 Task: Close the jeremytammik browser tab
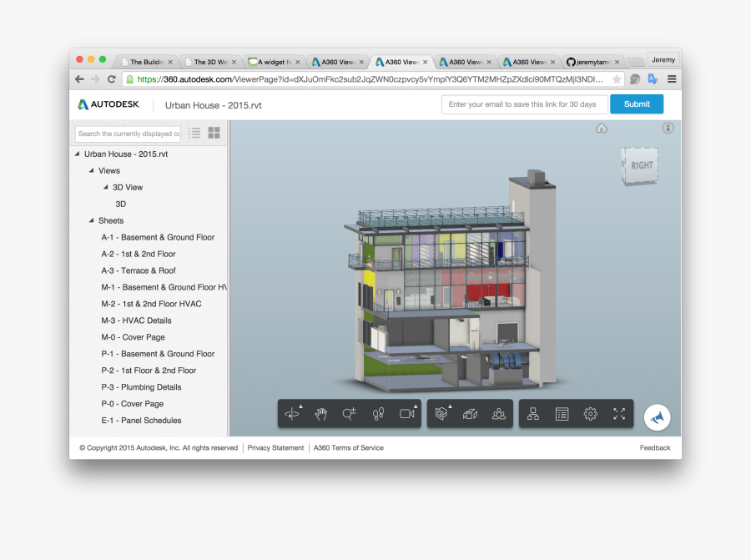(617, 62)
